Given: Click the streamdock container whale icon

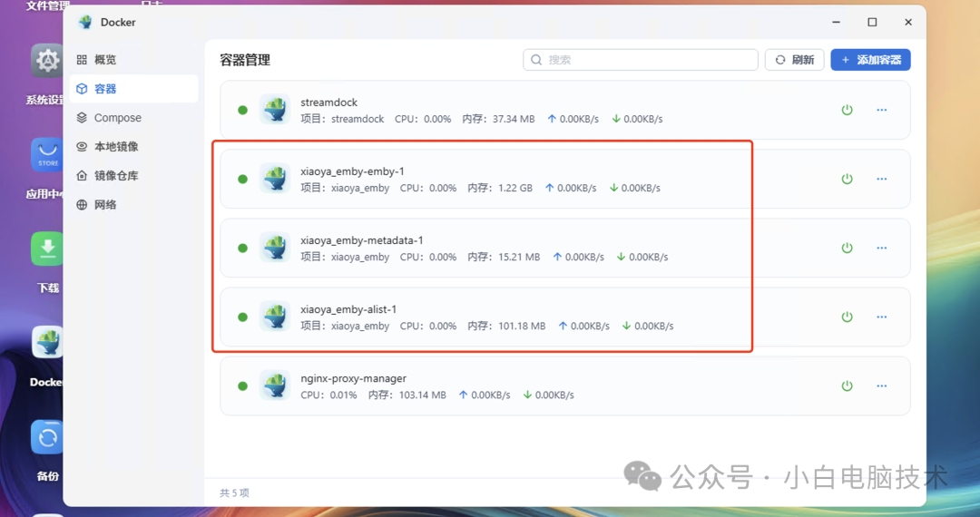Looking at the screenshot, I should coord(274,110).
